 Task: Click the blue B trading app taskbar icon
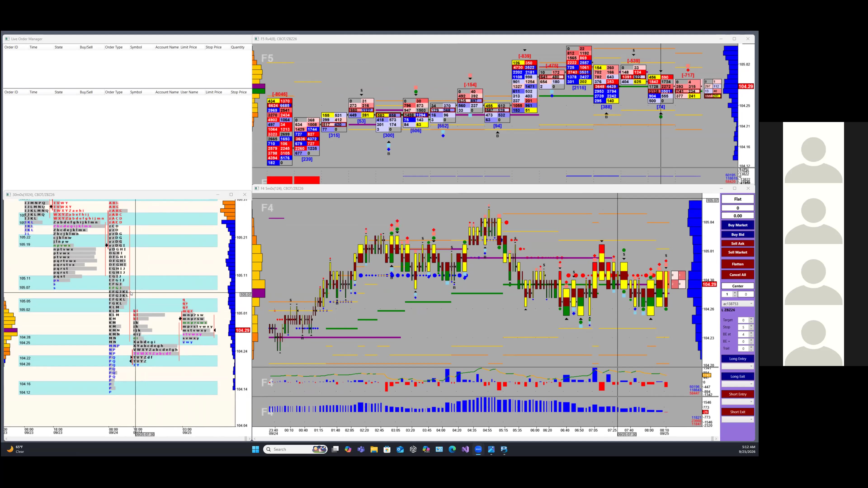504,449
